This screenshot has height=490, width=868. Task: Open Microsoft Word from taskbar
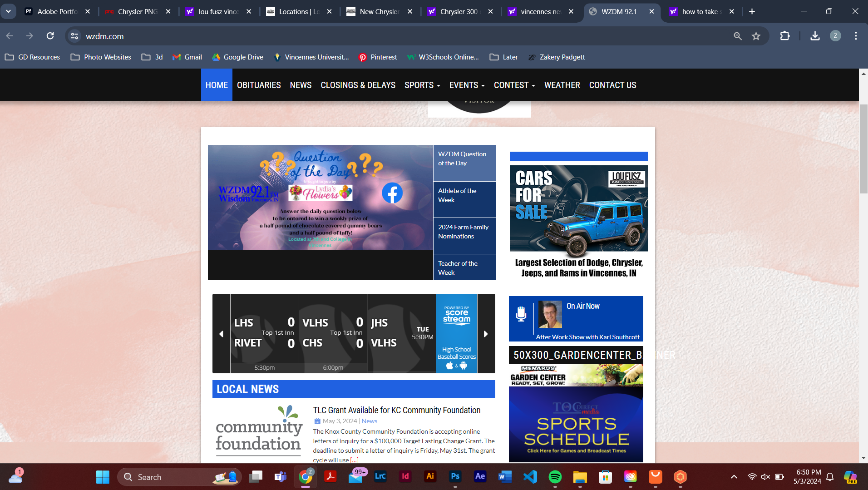[505, 477]
